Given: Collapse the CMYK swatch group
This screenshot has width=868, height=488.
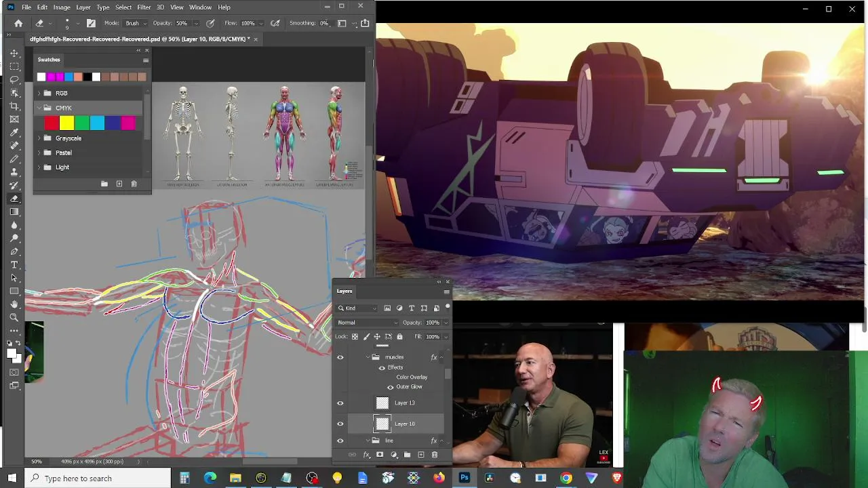Looking at the screenshot, I should coord(39,108).
